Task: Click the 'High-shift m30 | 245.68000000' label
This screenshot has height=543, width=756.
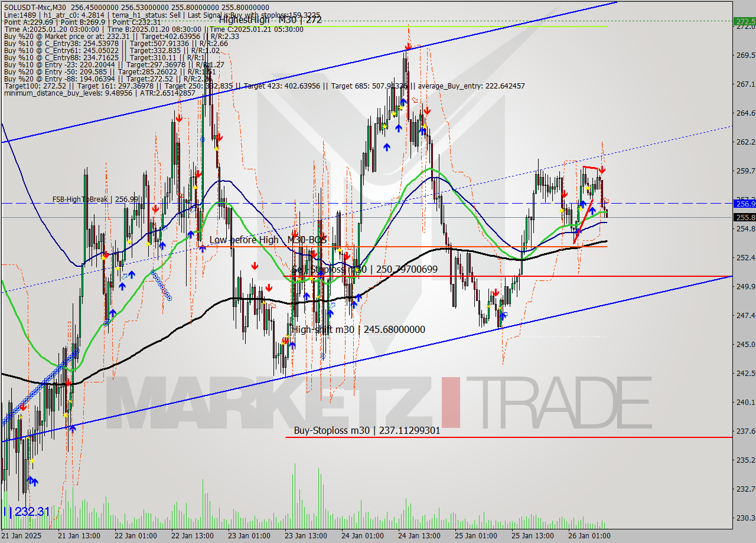Action: click(359, 329)
